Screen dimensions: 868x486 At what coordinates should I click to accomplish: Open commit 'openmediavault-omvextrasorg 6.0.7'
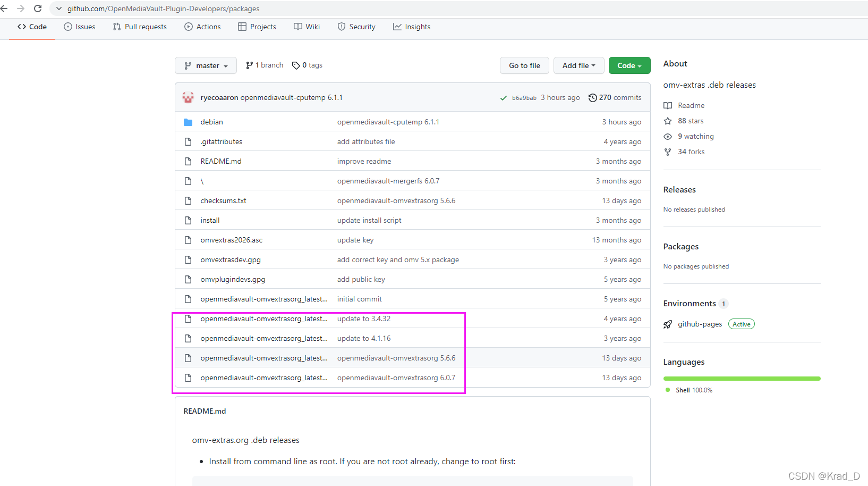(396, 378)
